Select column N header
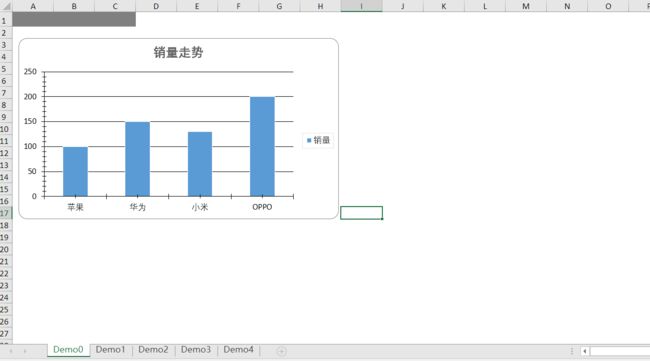 coord(567,6)
